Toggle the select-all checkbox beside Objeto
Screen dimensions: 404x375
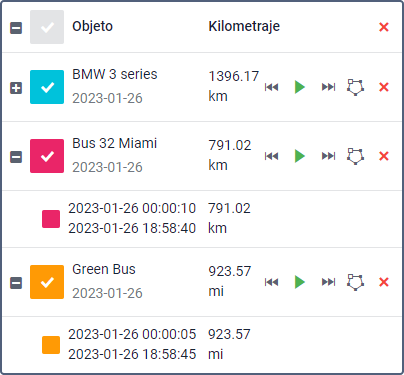(47, 27)
